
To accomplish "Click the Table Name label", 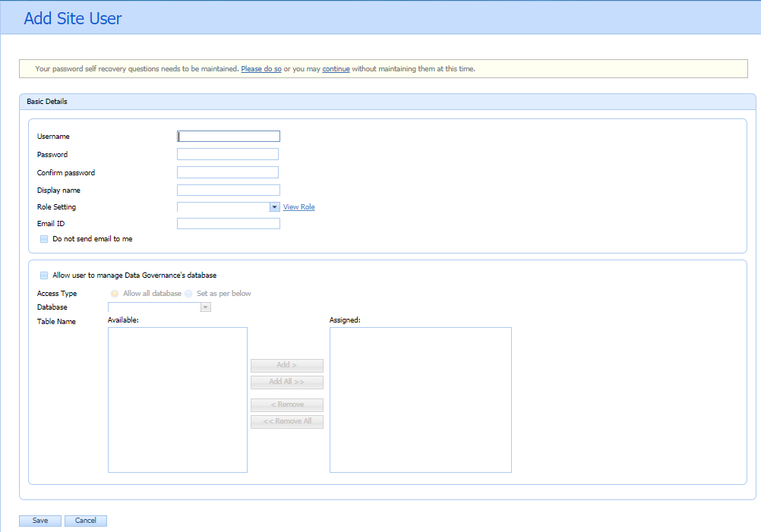I will point(56,322).
